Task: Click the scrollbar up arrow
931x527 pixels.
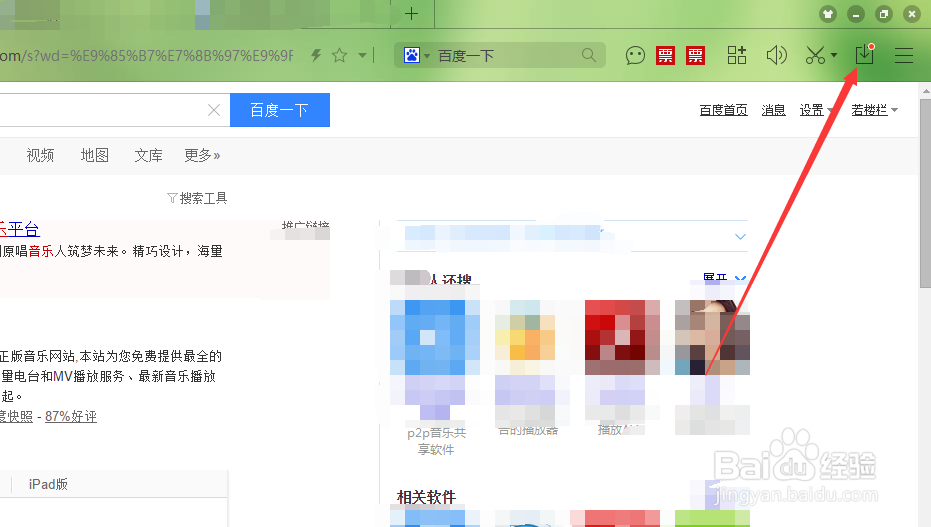Action: (x=926, y=92)
